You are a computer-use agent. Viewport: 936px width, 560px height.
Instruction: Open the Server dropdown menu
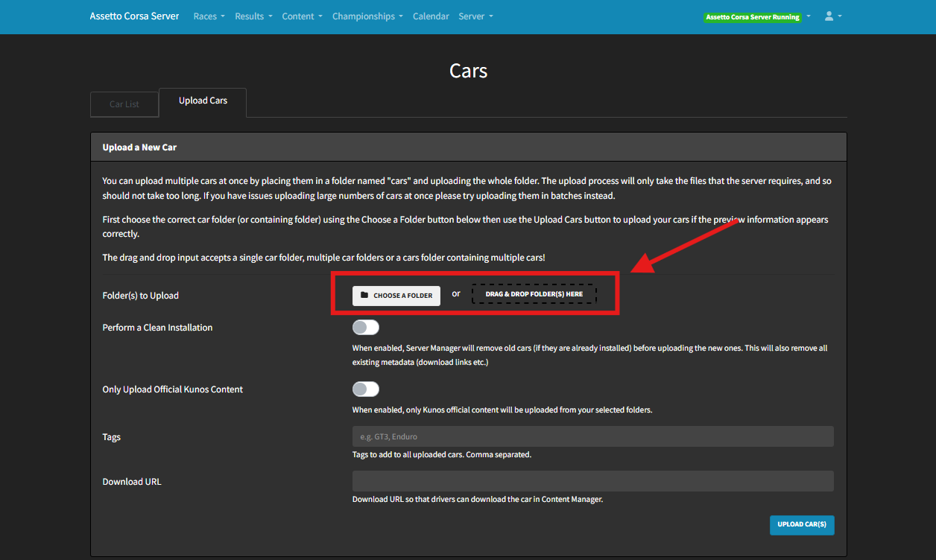475,16
